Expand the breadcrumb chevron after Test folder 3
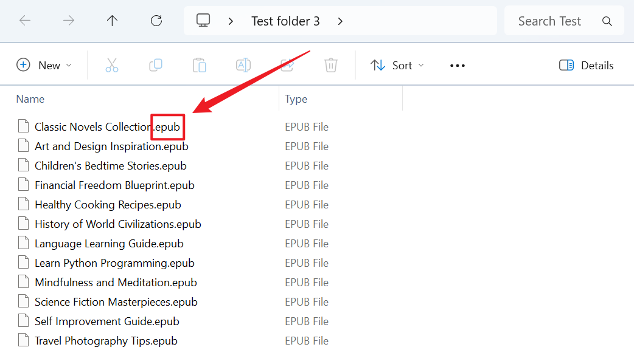634x364 pixels. 340,21
